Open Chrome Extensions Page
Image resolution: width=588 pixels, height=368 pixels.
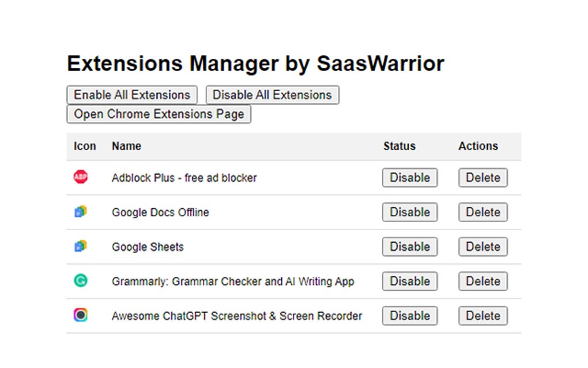[x=159, y=114]
